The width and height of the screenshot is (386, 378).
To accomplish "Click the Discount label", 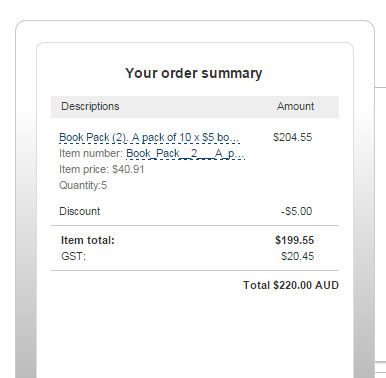I will coord(79,211).
